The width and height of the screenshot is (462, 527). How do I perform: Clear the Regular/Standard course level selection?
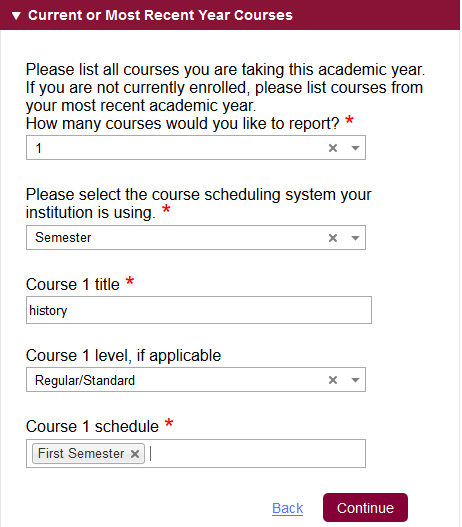point(333,380)
